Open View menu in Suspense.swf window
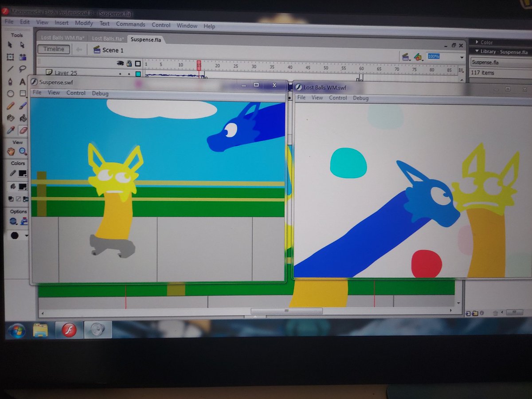The height and width of the screenshot is (399, 532). click(x=54, y=93)
